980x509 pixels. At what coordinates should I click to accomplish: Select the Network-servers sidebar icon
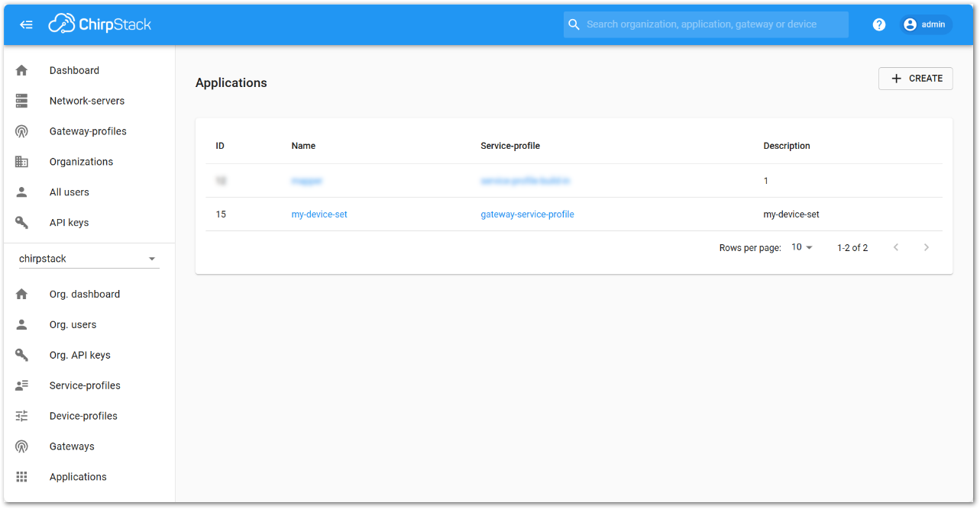[21, 100]
